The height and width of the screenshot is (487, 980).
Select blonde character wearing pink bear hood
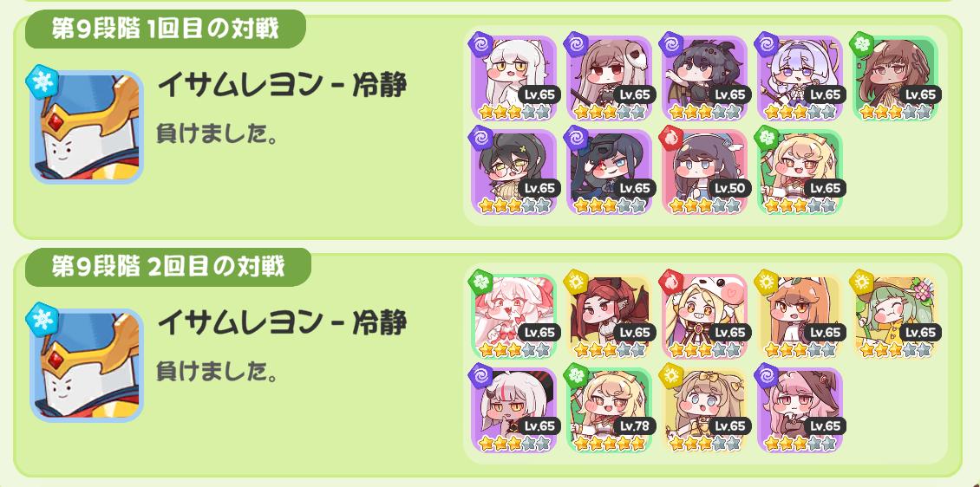pos(704,316)
